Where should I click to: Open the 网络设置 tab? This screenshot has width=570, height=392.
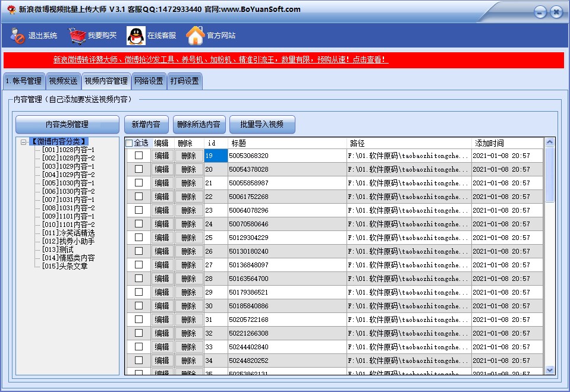pyautogui.click(x=149, y=81)
